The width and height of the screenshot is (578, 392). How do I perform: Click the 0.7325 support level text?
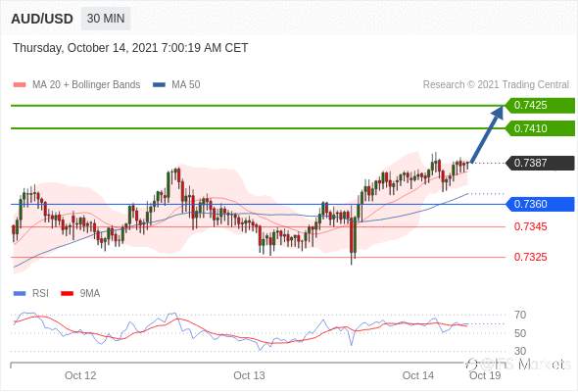(530, 257)
